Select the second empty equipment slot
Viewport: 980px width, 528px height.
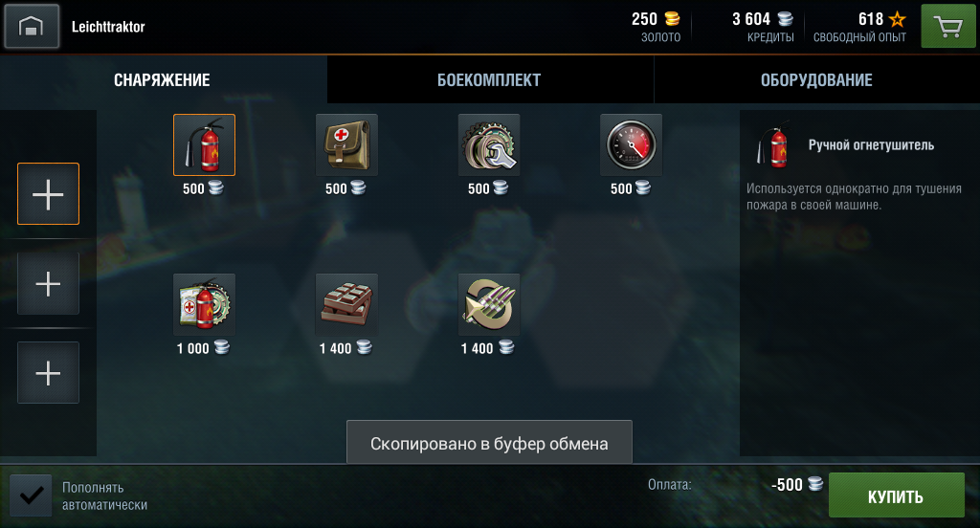pos(48,284)
